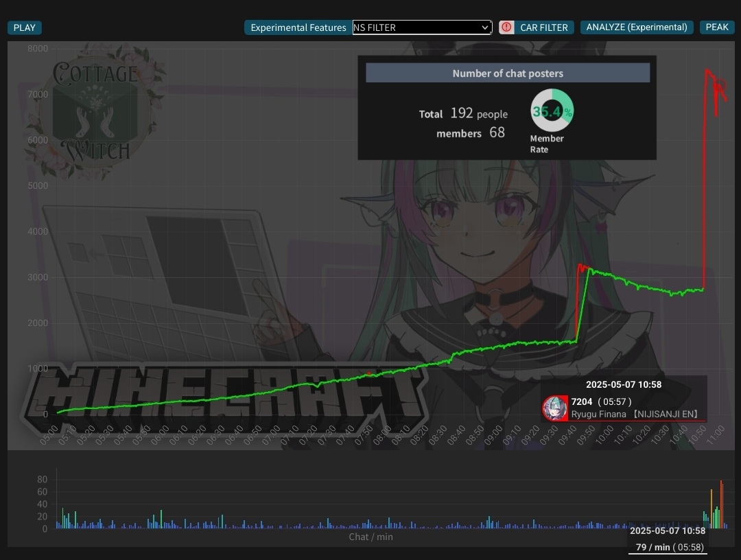Click Ryugu Finana avatar in tooltip

click(x=555, y=408)
